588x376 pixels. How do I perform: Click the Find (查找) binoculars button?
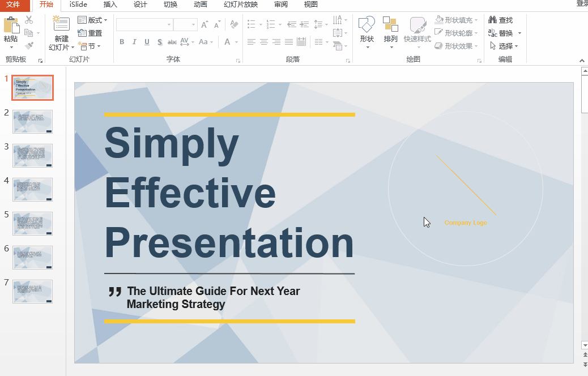point(500,20)
